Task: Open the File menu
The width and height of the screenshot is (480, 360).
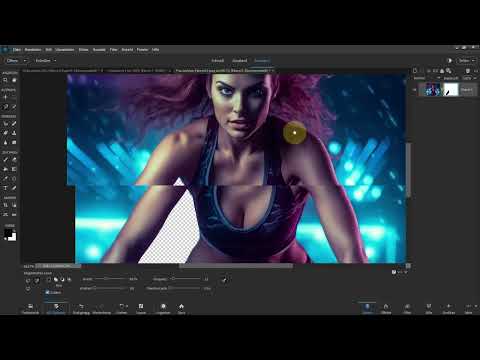Action: (x=17, y=50)
